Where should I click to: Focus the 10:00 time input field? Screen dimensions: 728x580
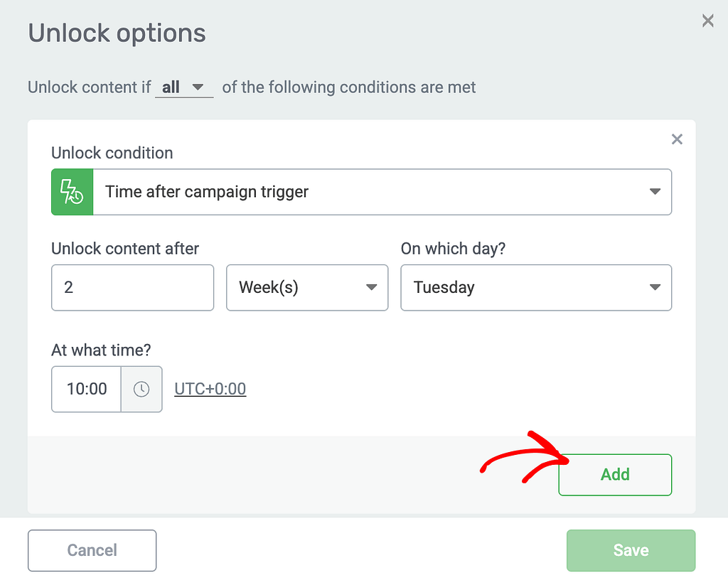(x=86, y=389)
